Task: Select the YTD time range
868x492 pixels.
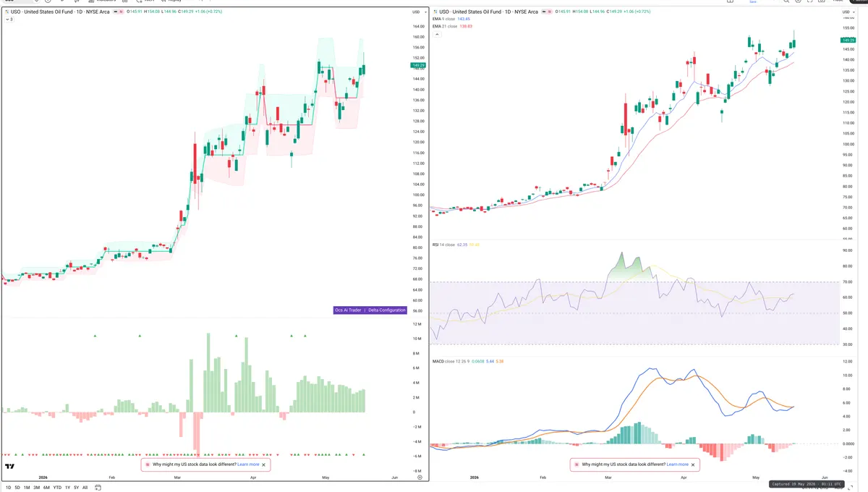Action: tap(57, 488)
